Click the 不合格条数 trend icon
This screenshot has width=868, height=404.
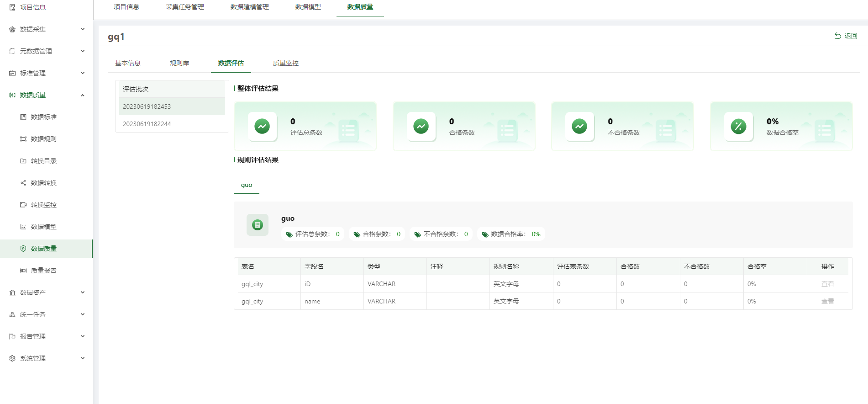click(x=579, y=126)
